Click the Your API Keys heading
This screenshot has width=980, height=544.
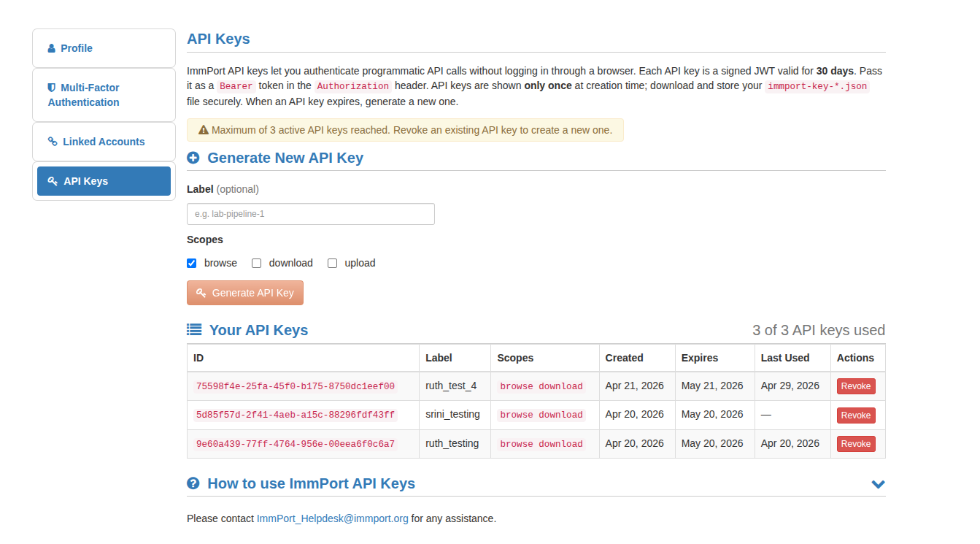(258, 330)
